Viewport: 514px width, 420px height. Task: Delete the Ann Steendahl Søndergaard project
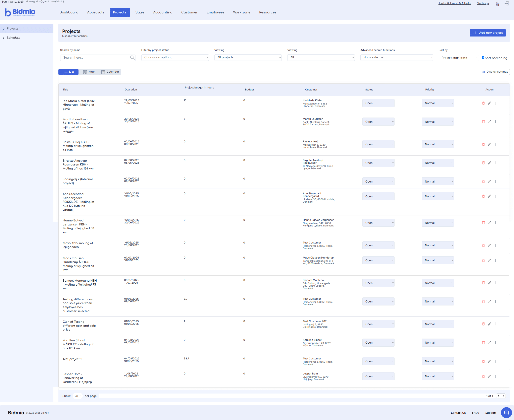pyautogui.click(x=483, y=196)
